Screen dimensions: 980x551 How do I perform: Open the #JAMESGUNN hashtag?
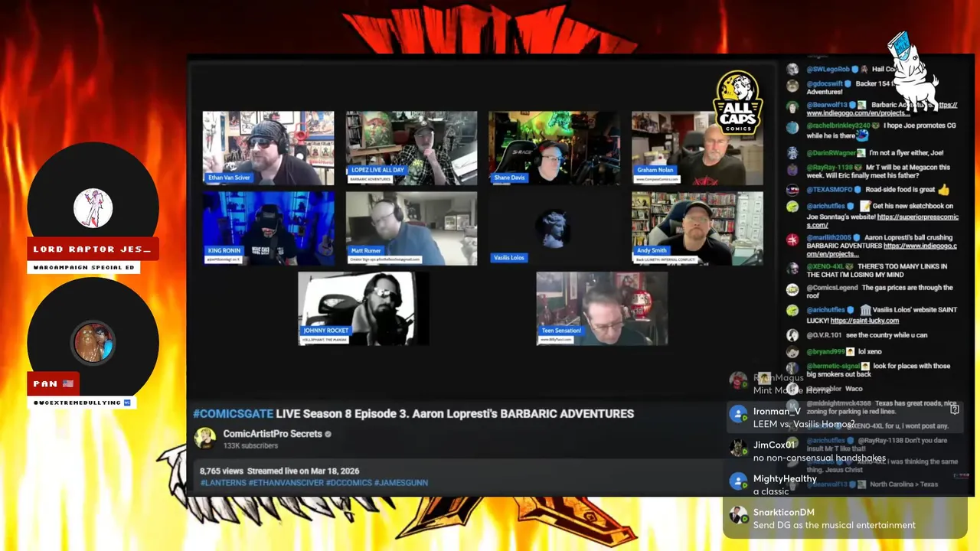tap(401, 483)
